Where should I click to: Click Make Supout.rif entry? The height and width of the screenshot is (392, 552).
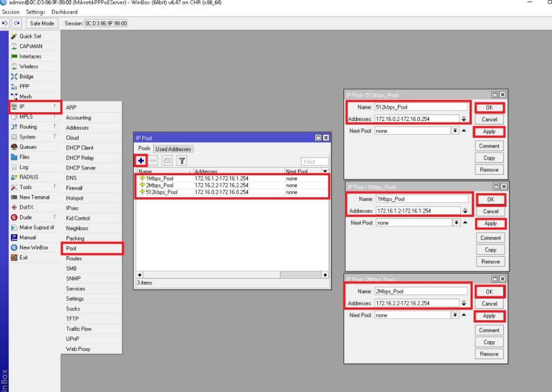pos(34,227)
